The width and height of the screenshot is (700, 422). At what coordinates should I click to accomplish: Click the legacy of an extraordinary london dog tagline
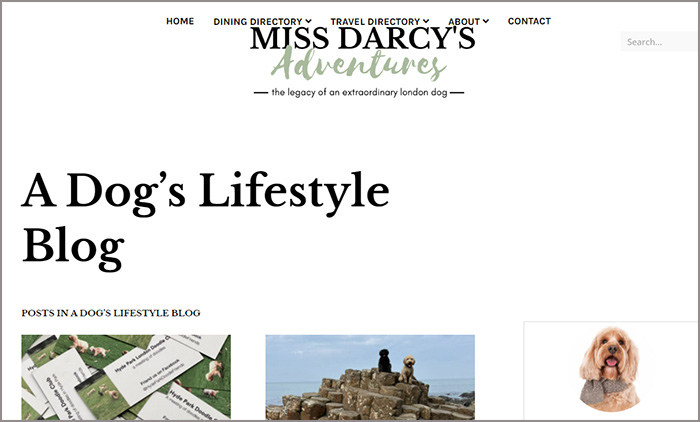point(359,92)
